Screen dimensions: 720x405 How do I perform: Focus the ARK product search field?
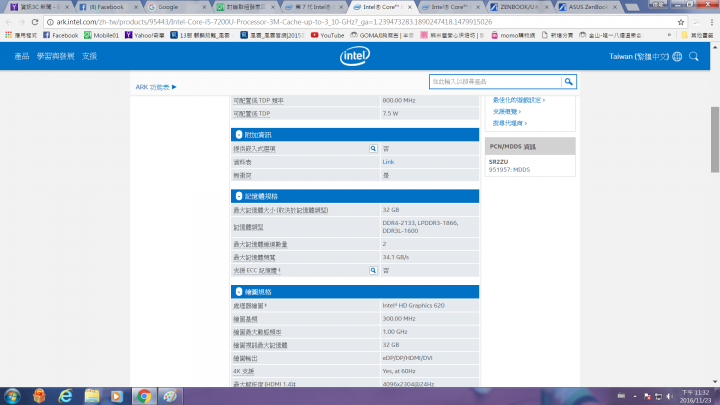click(x=495, y=82)
